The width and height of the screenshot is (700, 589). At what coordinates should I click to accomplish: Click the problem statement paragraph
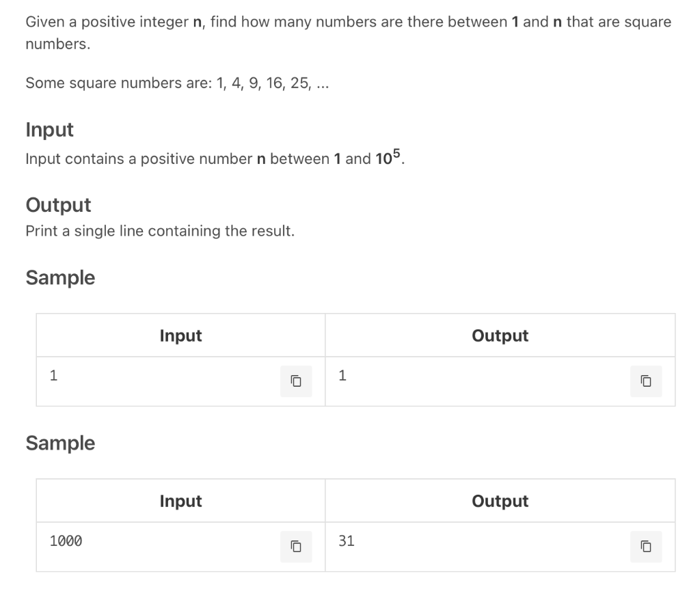tap(348, 33)
